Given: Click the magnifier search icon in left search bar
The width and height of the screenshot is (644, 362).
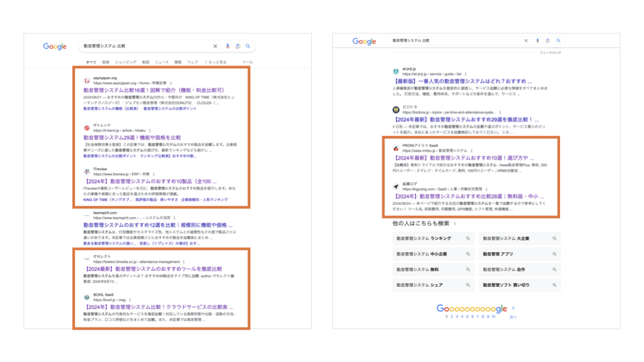Looking at the screenshot, I should point(248,46).
